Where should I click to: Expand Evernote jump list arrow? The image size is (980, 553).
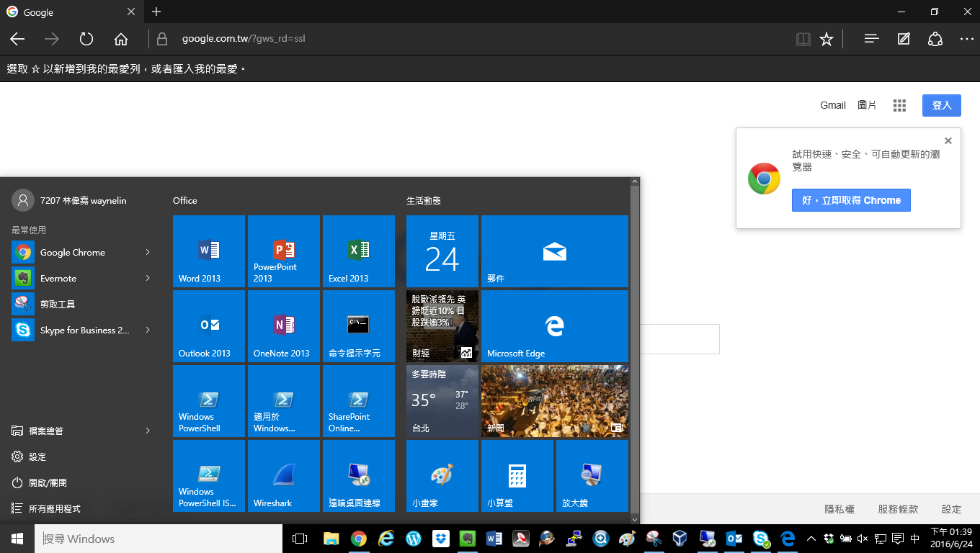coord(147,278)
